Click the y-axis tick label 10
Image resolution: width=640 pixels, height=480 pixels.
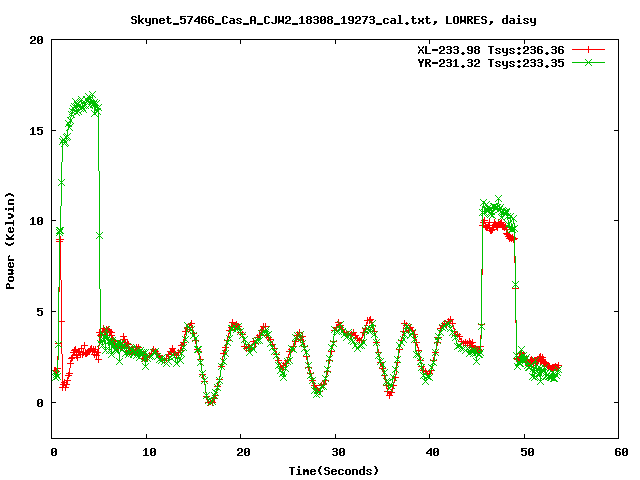36,221
